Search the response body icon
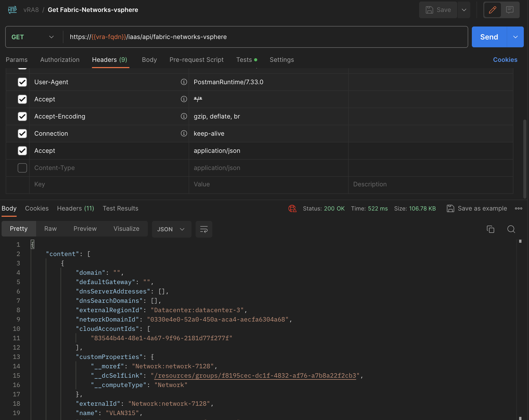 click(511, 229)
